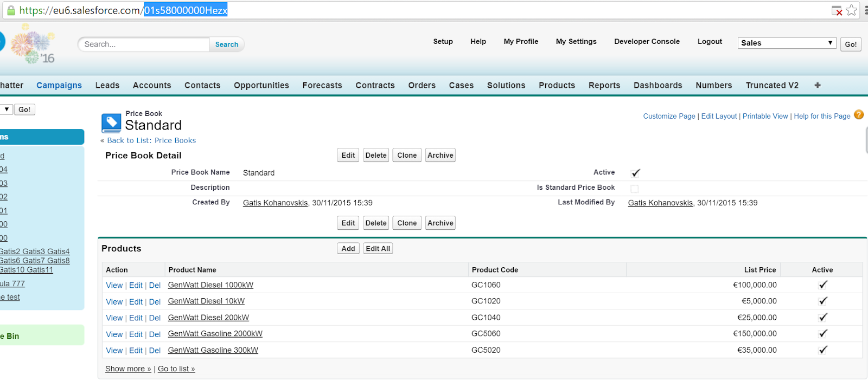Click the Created By Gatis Kohanovskis link
Viewport: 868px width, 381px height.
click(x=275, y=203)
